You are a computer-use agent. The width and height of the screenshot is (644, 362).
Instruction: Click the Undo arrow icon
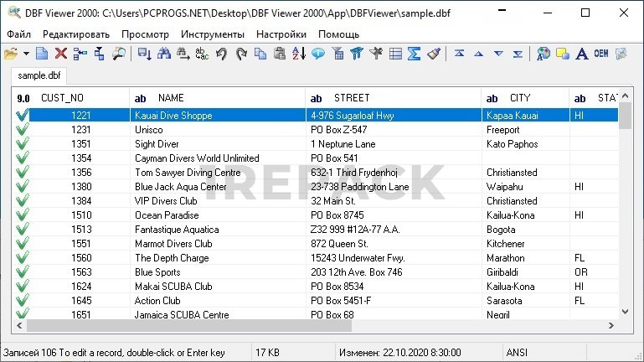pyautogui.click(x=221, y=54)
